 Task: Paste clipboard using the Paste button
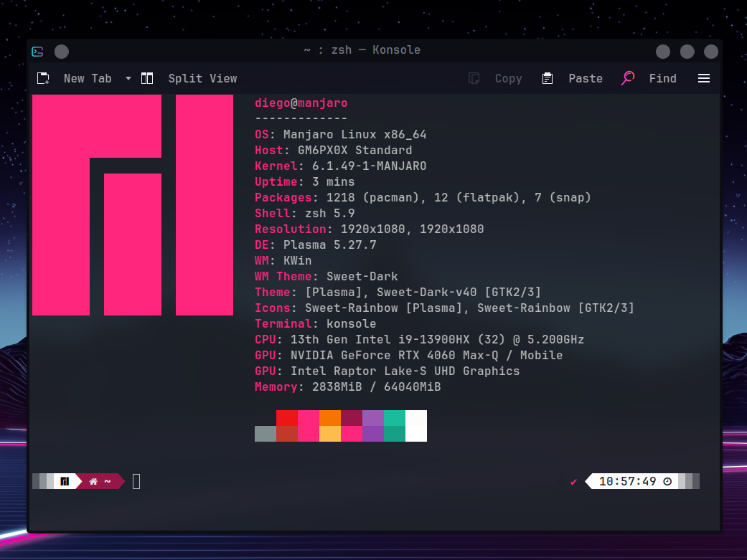coord(572,79)
